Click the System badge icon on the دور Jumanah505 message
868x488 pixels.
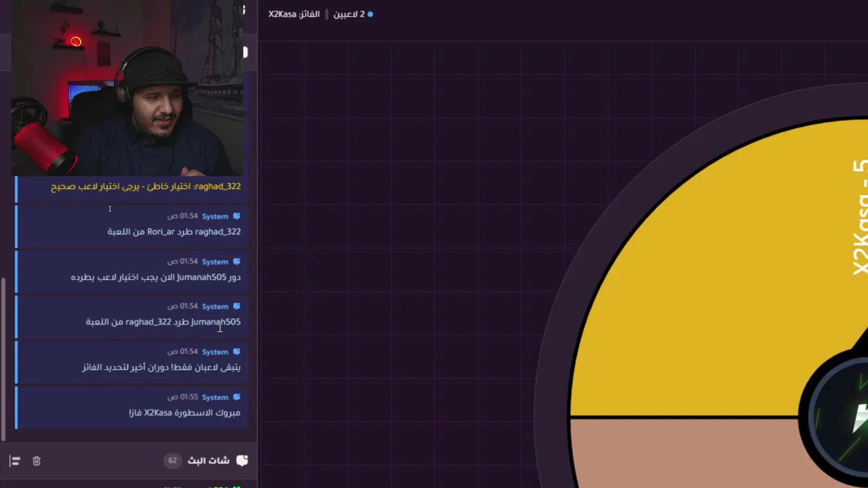[237, 262]
